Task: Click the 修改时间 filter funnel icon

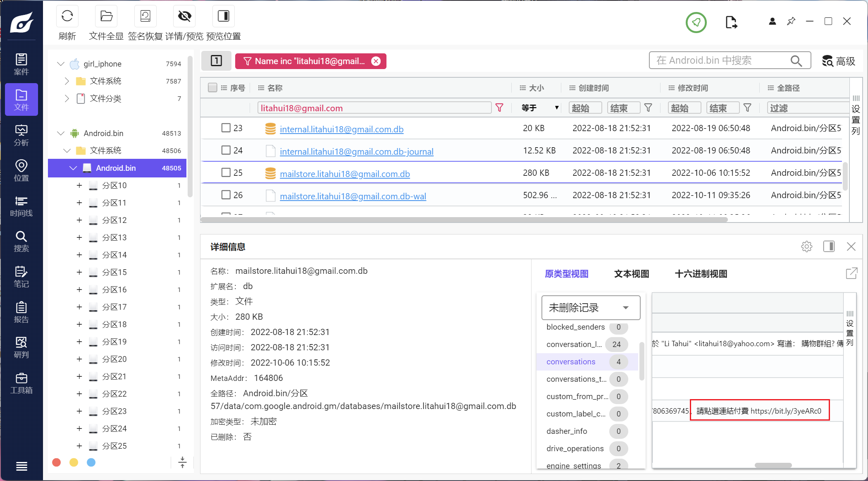Action: tap(747, 108)
